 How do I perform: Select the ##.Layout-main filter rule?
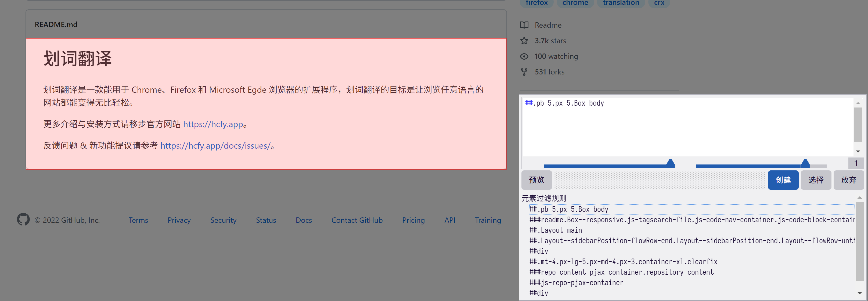556,230
